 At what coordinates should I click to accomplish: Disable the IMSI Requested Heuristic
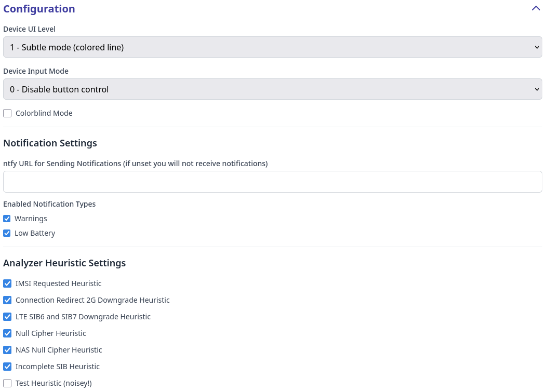point(7,283)
